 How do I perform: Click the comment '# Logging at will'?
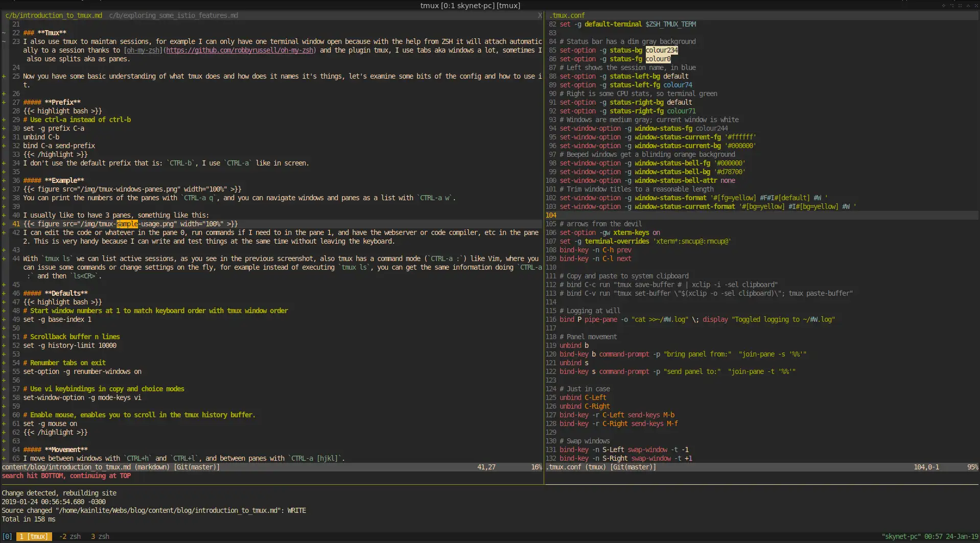pos(590,311)
